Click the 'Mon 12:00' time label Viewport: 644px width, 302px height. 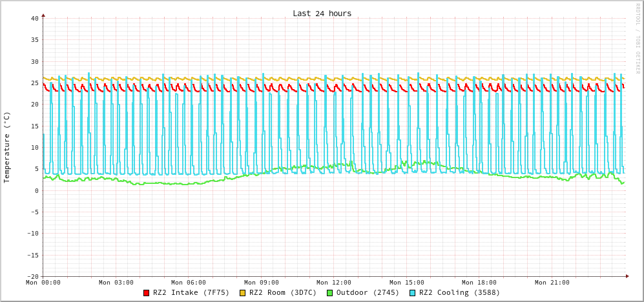334,282
